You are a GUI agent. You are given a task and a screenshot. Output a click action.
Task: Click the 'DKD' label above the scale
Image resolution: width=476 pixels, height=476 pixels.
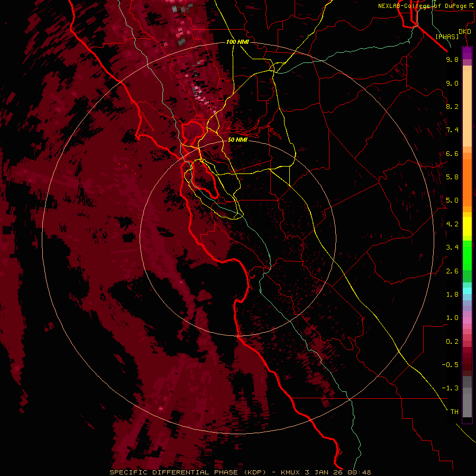pos(465,32)
